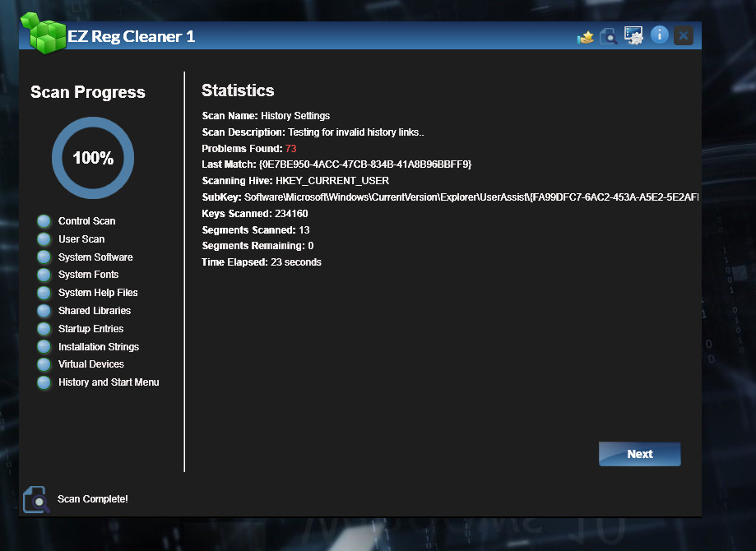Click the document magnifier scan icon in title bar

pos(609,36)
